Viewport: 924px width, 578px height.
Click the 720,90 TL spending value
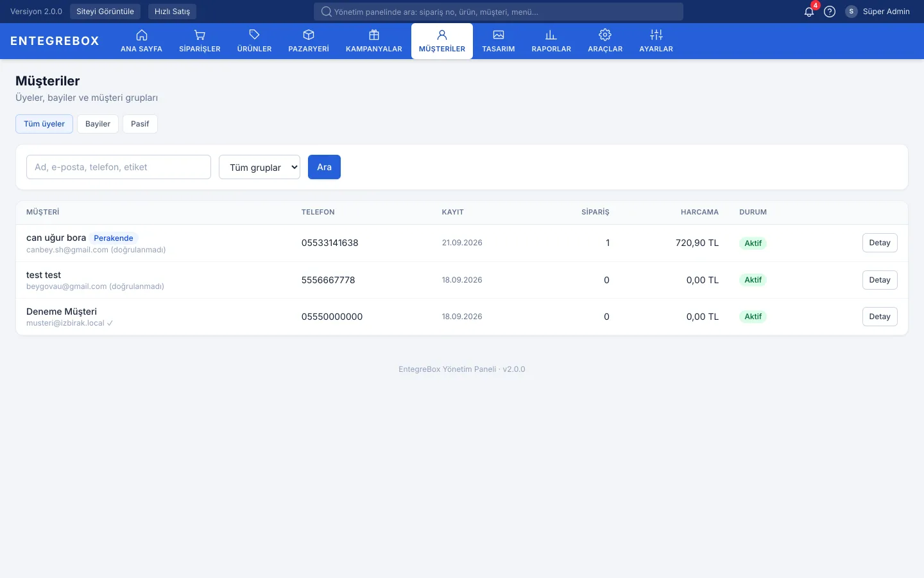tap(697, 243)
